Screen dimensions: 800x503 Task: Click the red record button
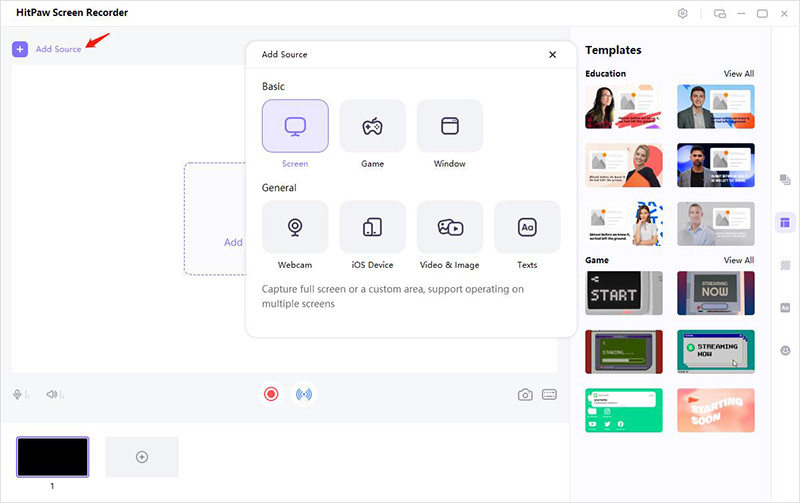[270, 394]
